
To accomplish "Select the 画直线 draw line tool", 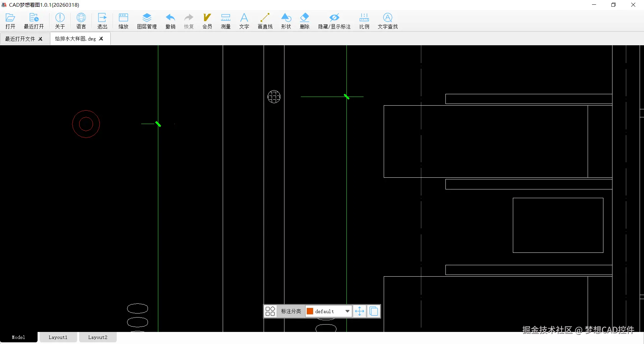I will 265,21.
